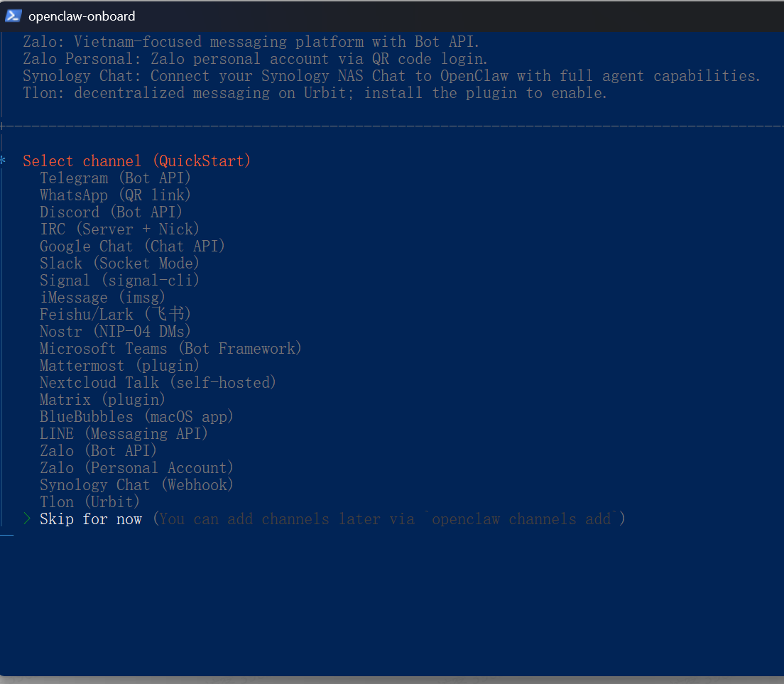Pick the IRC (Server + Nick) option
The width and height of the screenshot is (784, 684).
(119, 229)
